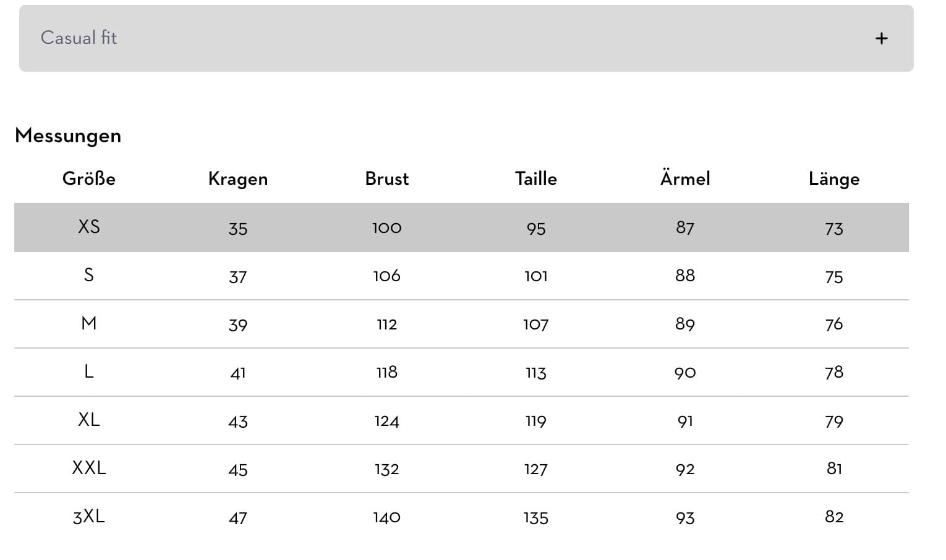Click the plus icon on Casual fit
This screenshot has height=560, width=946.
tap(881, 39)
